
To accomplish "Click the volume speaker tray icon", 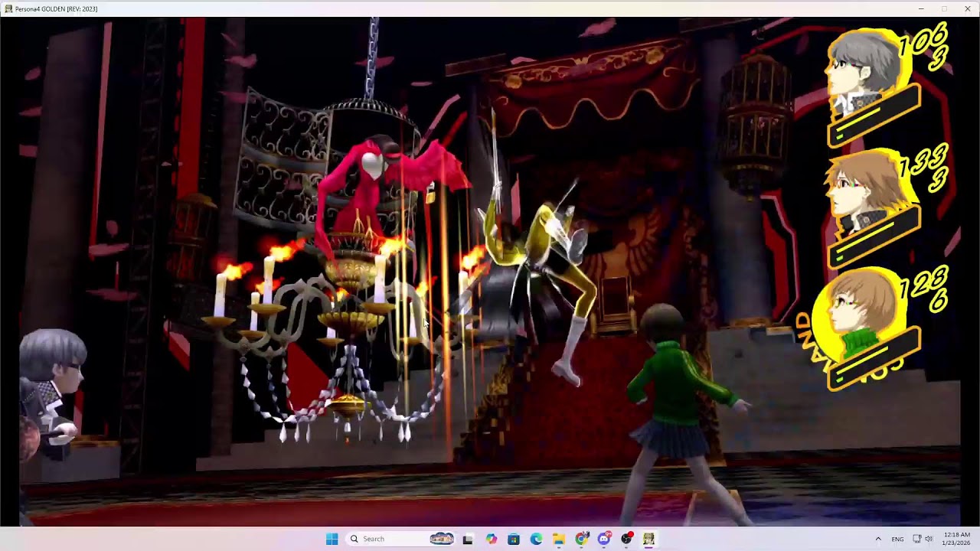I will click(x=929, y=539).
